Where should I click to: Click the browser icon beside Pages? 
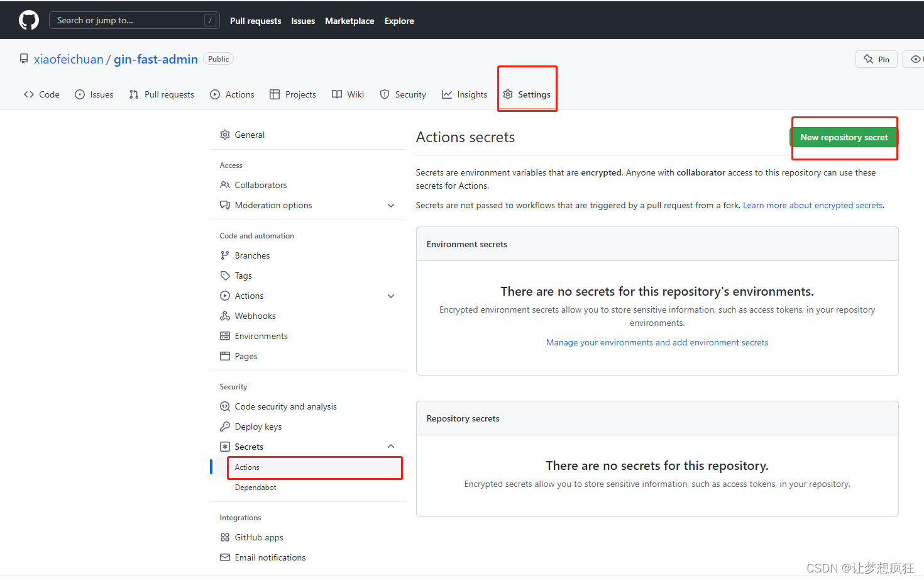(x=225, y=356)
